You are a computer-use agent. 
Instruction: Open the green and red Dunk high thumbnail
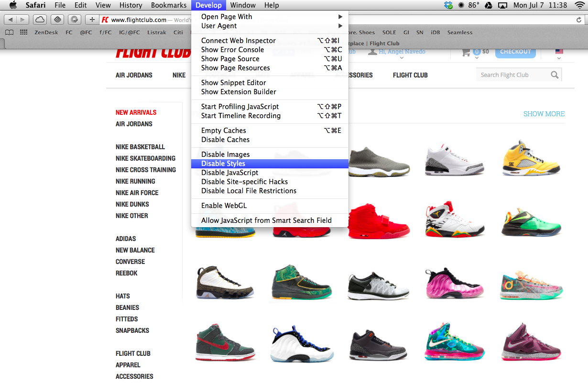225,342
